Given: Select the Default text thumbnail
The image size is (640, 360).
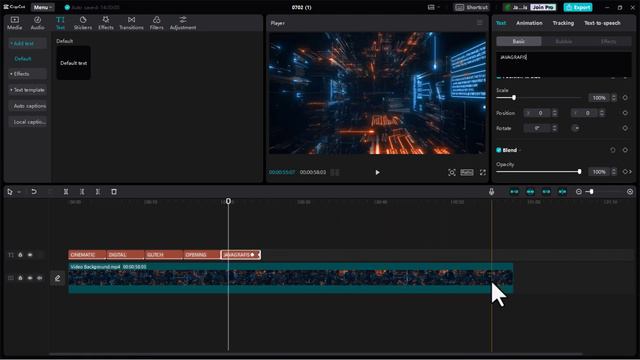Looking at the screenshot, I should point(73,63).
